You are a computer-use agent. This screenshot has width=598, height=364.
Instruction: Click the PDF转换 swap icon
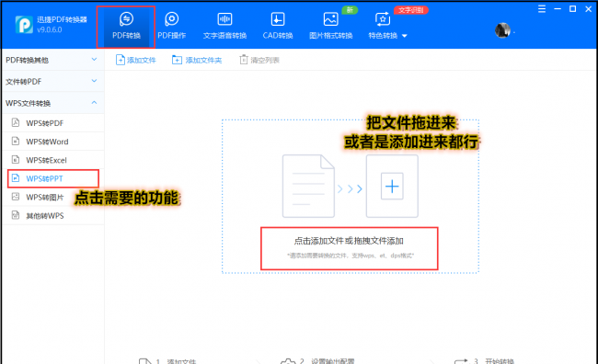tap(126, 18)
